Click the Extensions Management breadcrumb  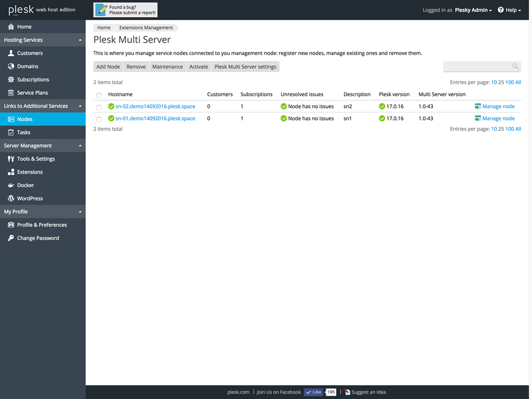pos(146,28)
